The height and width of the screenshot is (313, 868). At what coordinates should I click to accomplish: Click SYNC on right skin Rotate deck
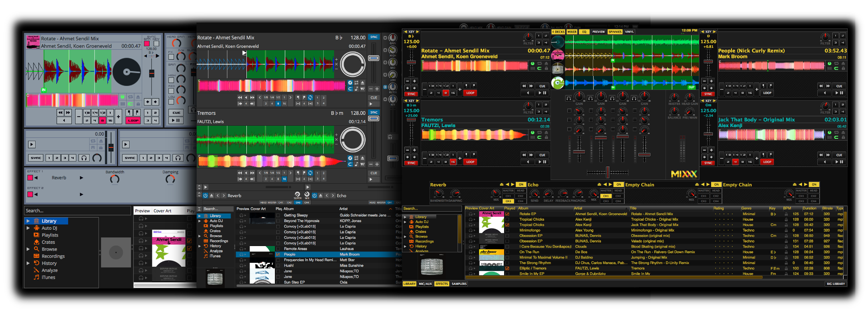point(411,94)
